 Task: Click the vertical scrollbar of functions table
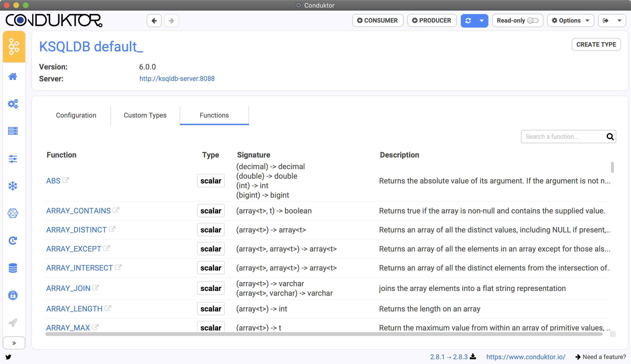[x=612, y=167]
